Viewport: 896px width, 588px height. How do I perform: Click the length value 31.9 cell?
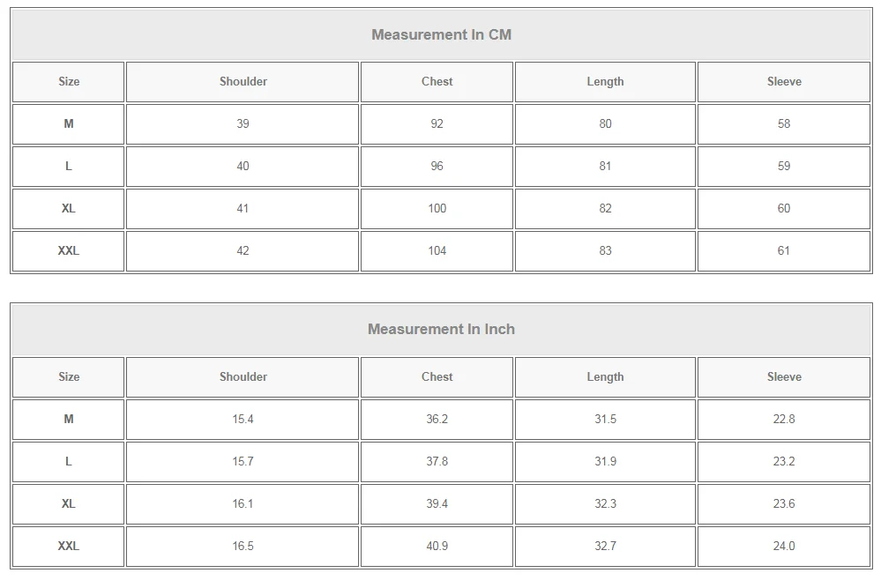pyautogui.click(x=605, y=462)
